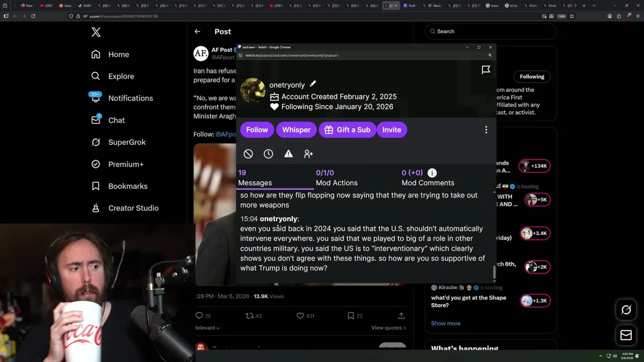Click the Gift a Sub button
Image resolution: width=644 pixels, height=362 pixels.
[347, 130]
